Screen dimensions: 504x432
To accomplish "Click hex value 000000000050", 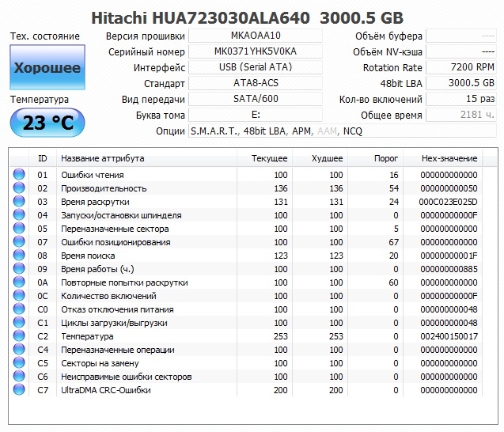I will [449, 188].
